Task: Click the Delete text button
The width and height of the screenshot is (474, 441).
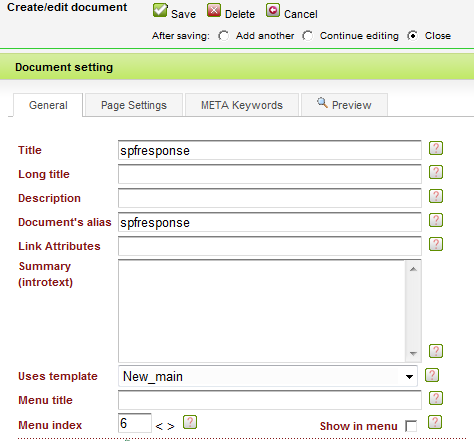Action: (x=240, y=14)
